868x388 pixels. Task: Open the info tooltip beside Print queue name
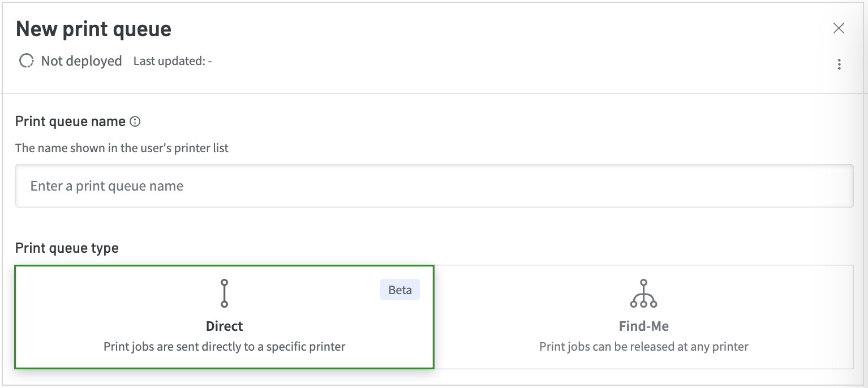pyautogui.click(x=135, y=121)
